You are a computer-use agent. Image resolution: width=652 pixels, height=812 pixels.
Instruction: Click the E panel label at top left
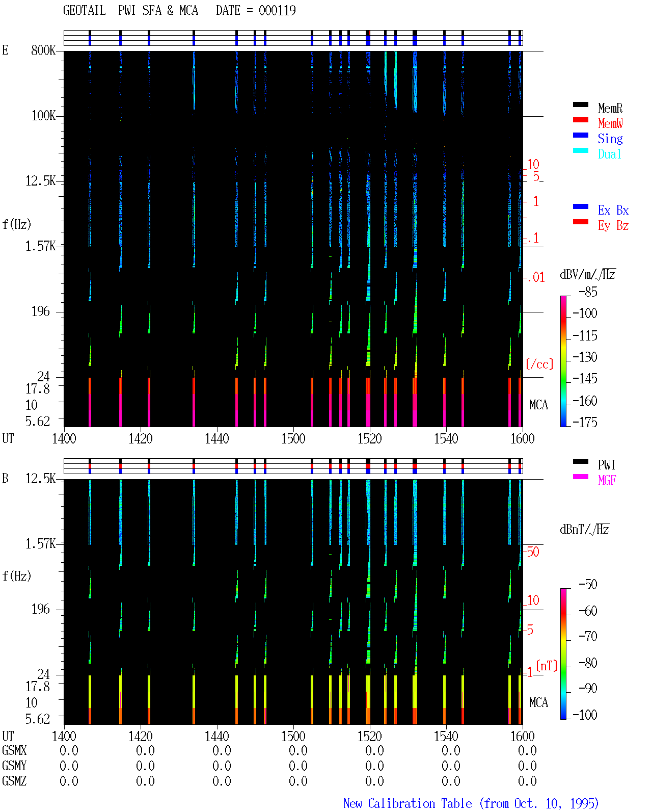pos(5,50)
